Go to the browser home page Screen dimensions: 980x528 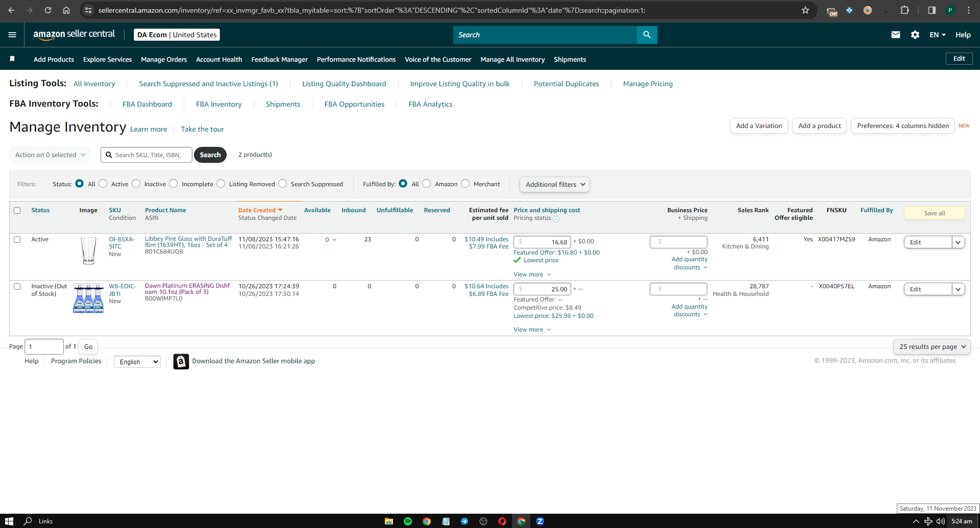pos(66,10)
